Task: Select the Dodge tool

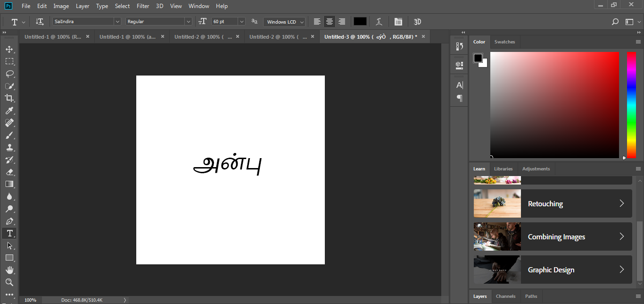Action: pyautogui.click(x=9, y=209)
